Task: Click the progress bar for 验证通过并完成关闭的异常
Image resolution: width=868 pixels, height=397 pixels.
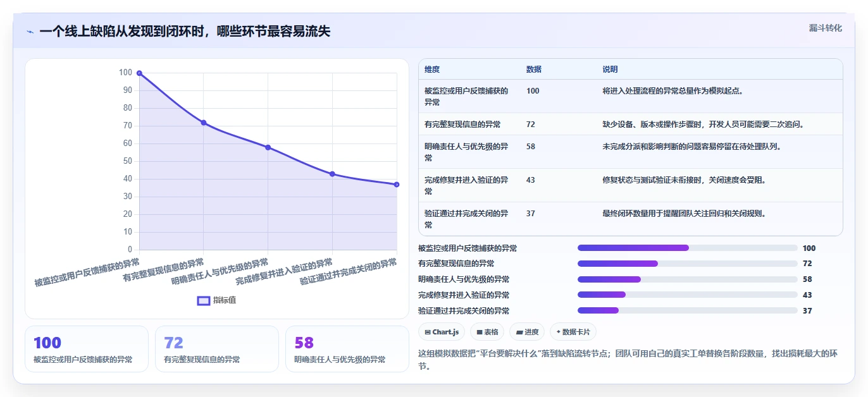Action: 688,310
